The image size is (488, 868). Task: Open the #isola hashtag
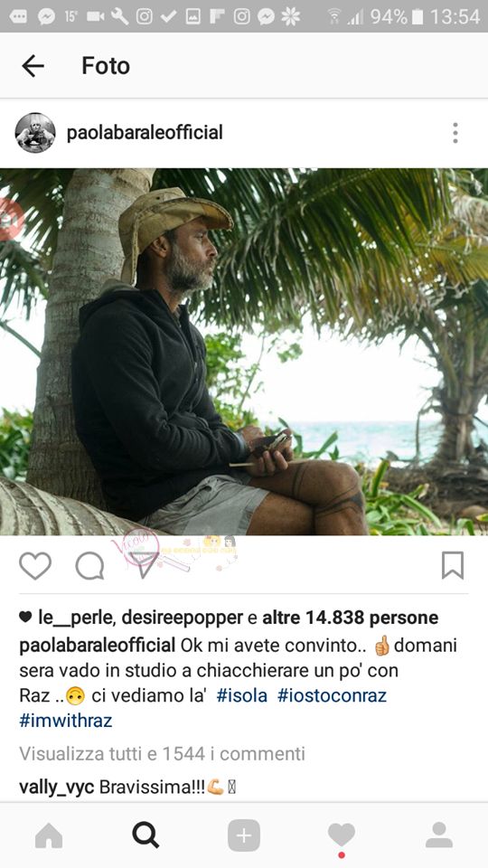(x=242, y=695)
